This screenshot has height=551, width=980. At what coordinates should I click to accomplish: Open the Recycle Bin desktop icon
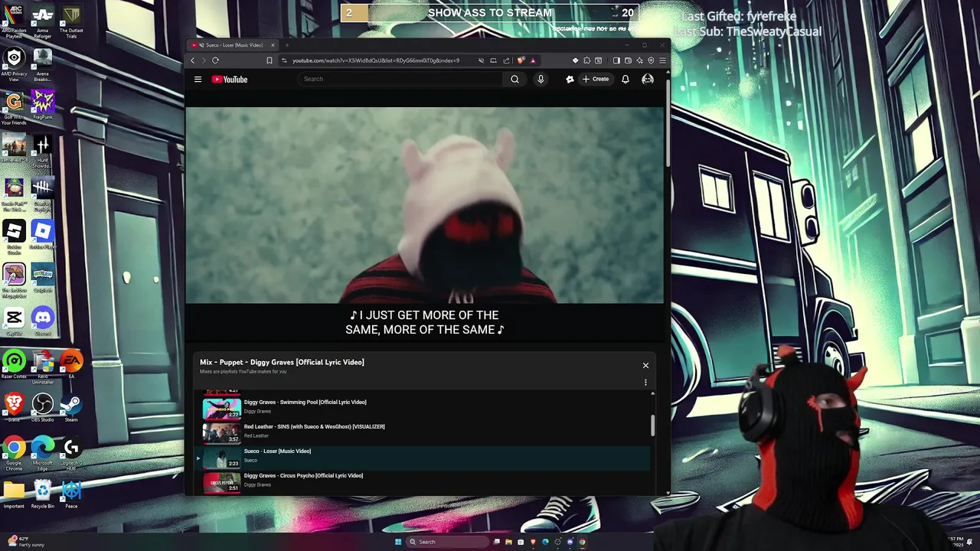[43, 494]
